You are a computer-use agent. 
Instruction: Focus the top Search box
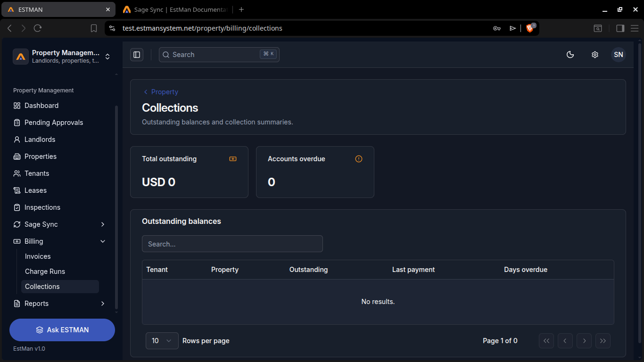[x=219, y=55]
